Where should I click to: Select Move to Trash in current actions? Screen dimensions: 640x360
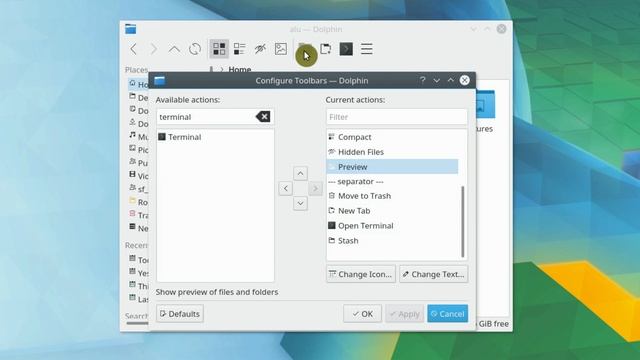click(393, 196)
